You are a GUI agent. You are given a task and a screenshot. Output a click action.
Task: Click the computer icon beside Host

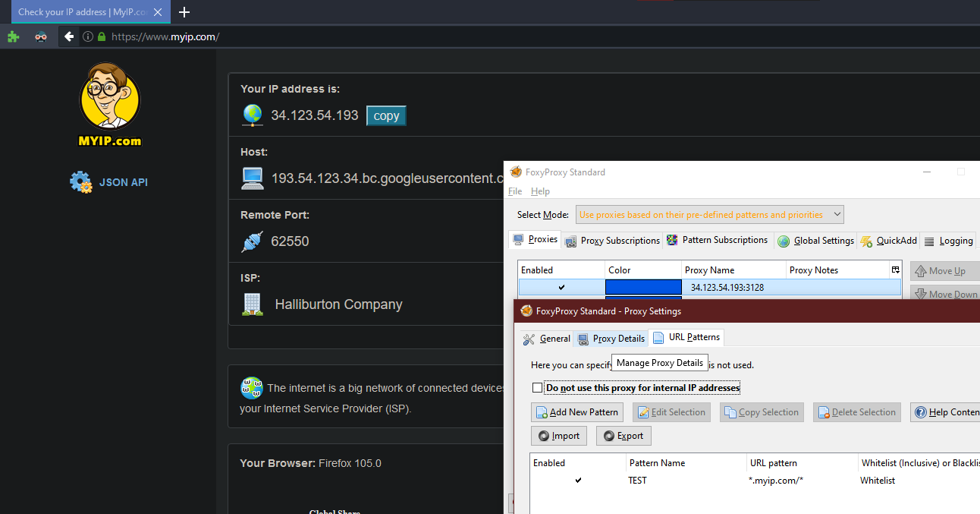253,178
